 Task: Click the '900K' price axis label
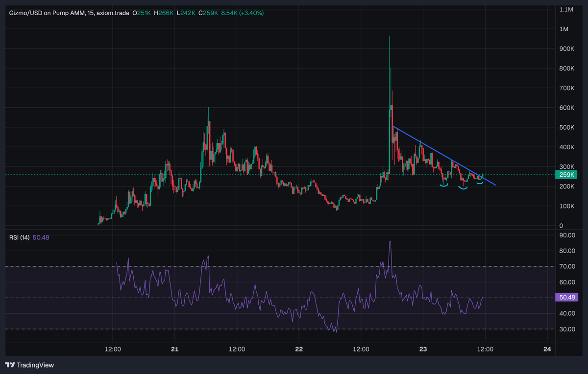click(x=566, y=48)
